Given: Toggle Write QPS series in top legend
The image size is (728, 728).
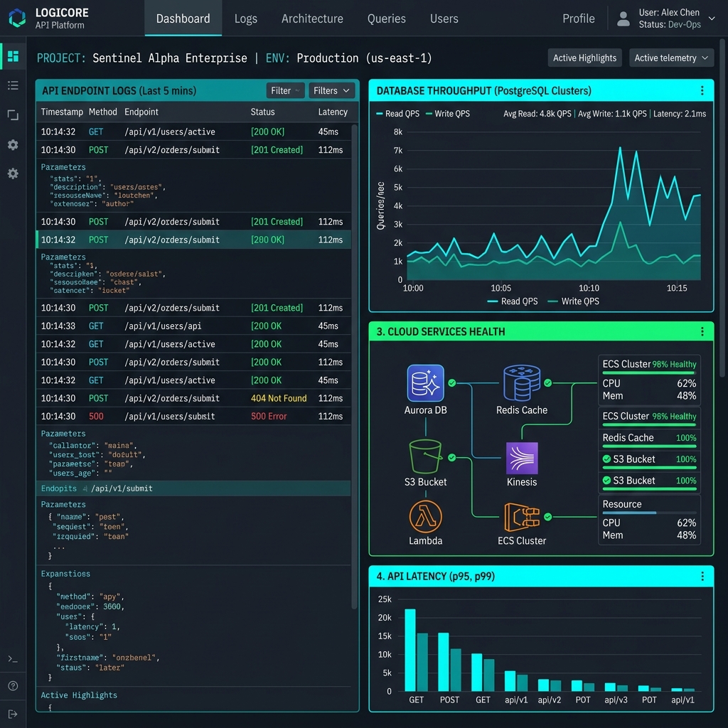Looking at the screenshot, I should click(448, 114).
